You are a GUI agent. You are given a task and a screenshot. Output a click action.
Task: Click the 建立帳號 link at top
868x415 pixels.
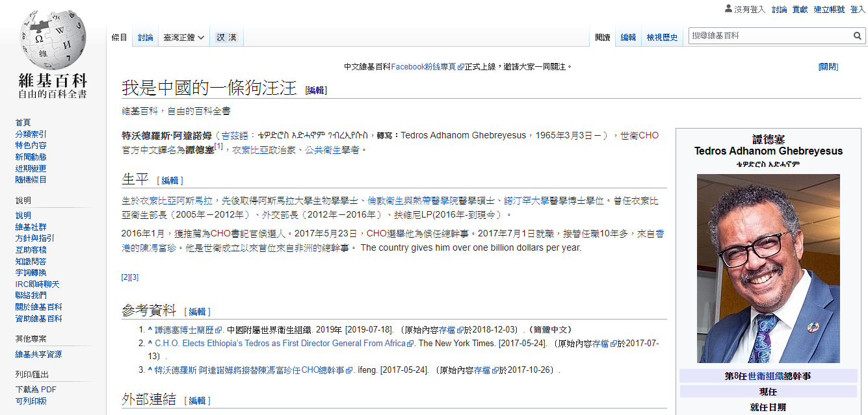[x=829, y=9]
